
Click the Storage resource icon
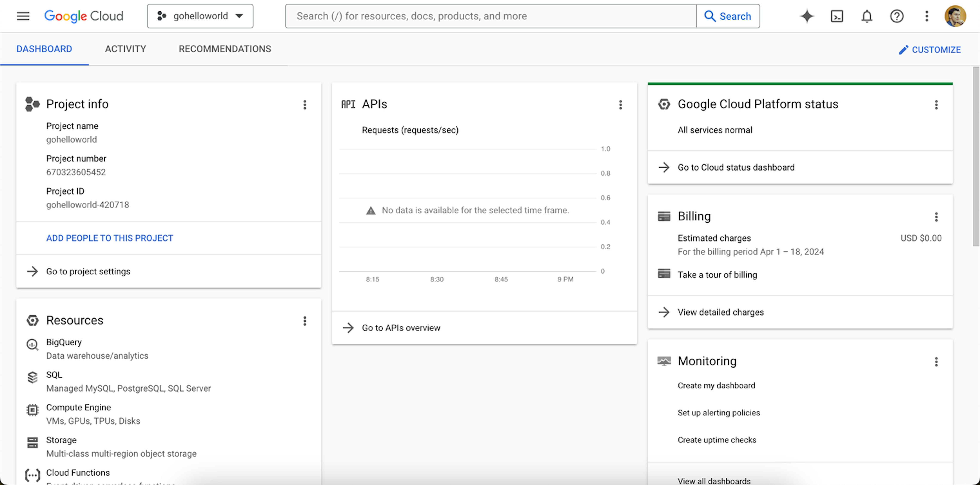32,443
